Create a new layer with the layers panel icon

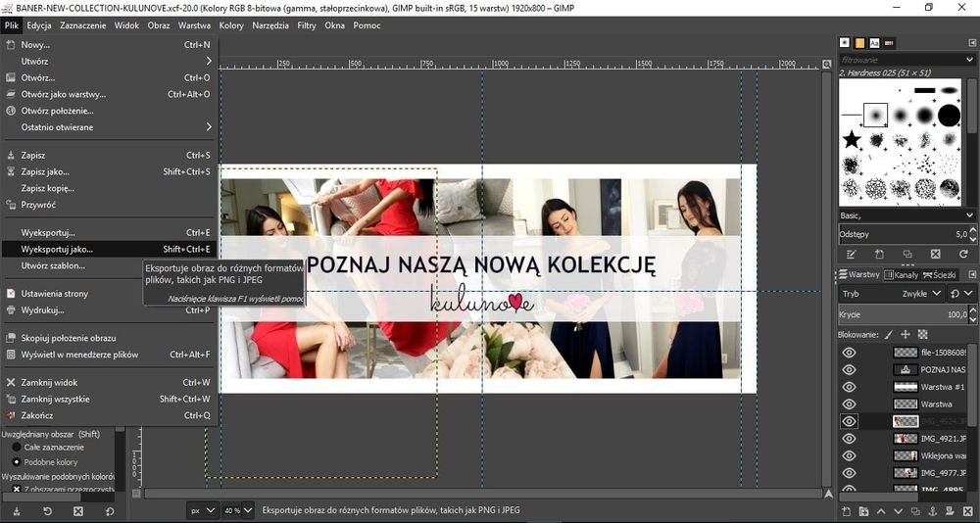point(847,511)
